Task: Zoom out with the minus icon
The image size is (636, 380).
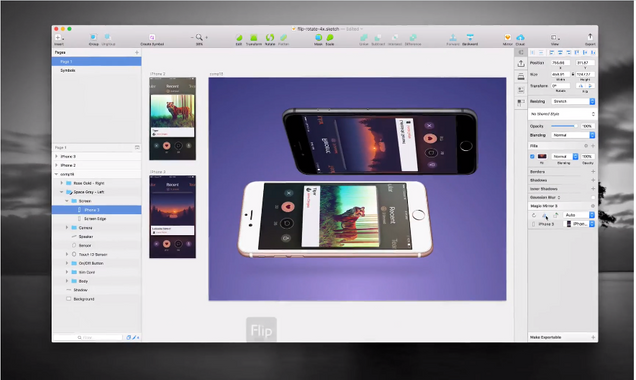Action: pyautogui.click(x=192, y=37)
